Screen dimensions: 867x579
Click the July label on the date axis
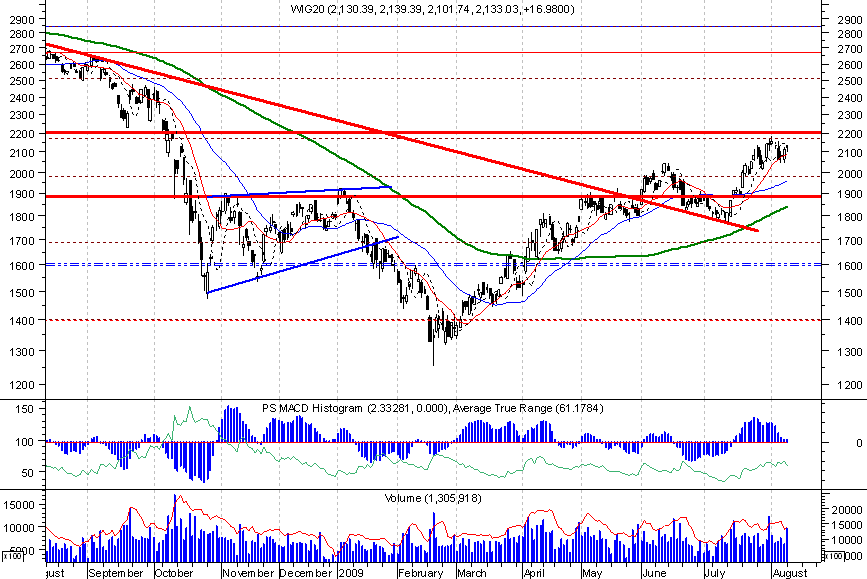click(x=714, y=573)
